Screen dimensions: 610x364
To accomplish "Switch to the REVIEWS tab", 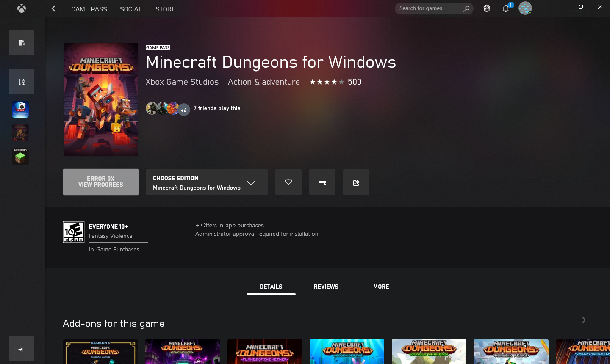I will click(x=326, y=287).
